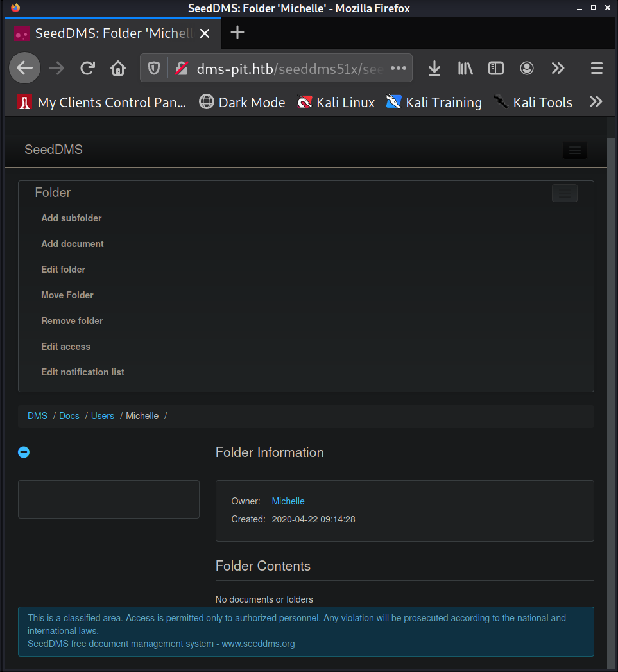Click the classified area footer notice
Viewport: 618px width, 672px height.
pyautogui.click(x=306, y=632)
